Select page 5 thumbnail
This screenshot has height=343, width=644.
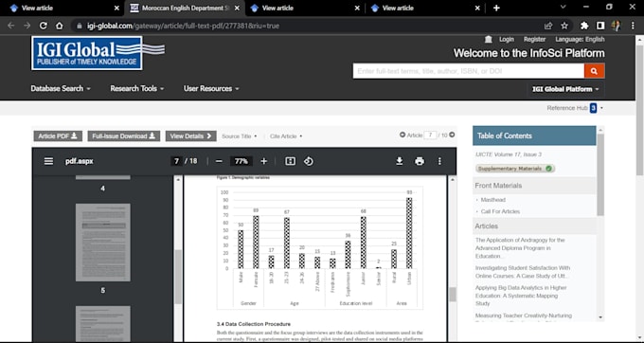[x=102, y=243]
